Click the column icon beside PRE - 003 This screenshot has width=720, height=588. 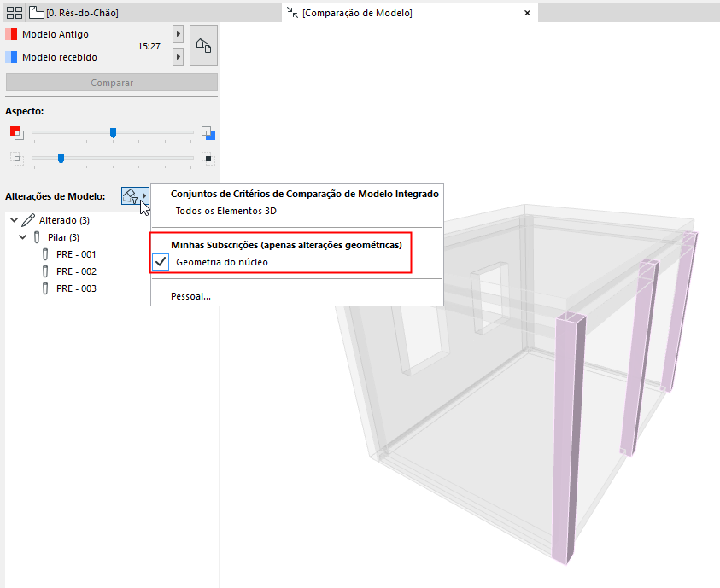click(45, 288)
